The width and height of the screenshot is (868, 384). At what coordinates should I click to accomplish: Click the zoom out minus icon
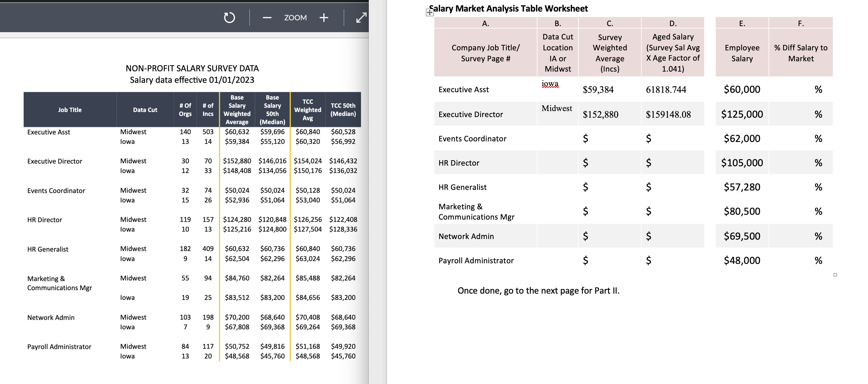tap(267, 18)
